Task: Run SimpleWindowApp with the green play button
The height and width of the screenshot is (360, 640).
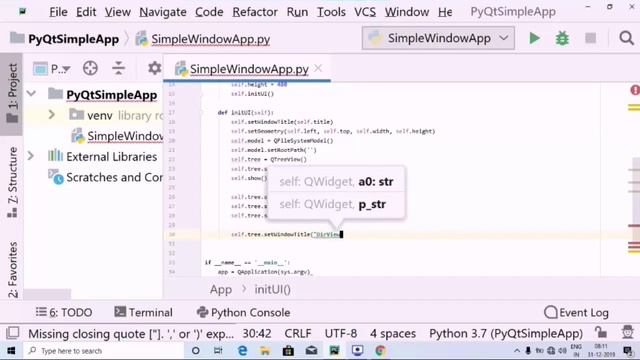Action: click(534, 38)
